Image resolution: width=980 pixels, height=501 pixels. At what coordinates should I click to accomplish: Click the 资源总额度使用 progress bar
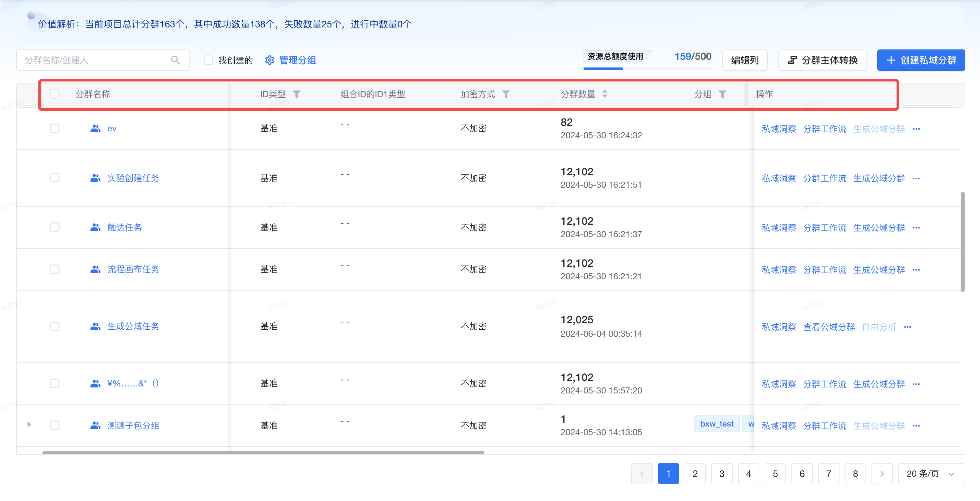(x=647, y=68)
